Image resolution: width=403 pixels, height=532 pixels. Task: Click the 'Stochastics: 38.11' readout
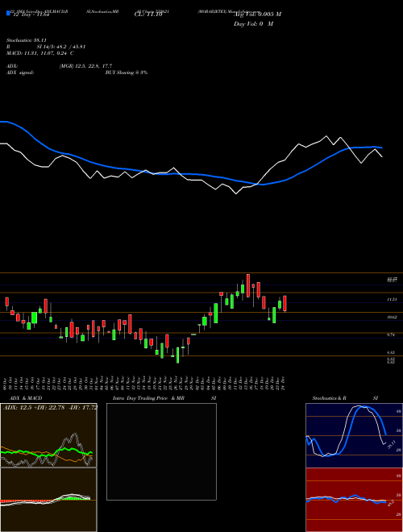pos(27,40)
